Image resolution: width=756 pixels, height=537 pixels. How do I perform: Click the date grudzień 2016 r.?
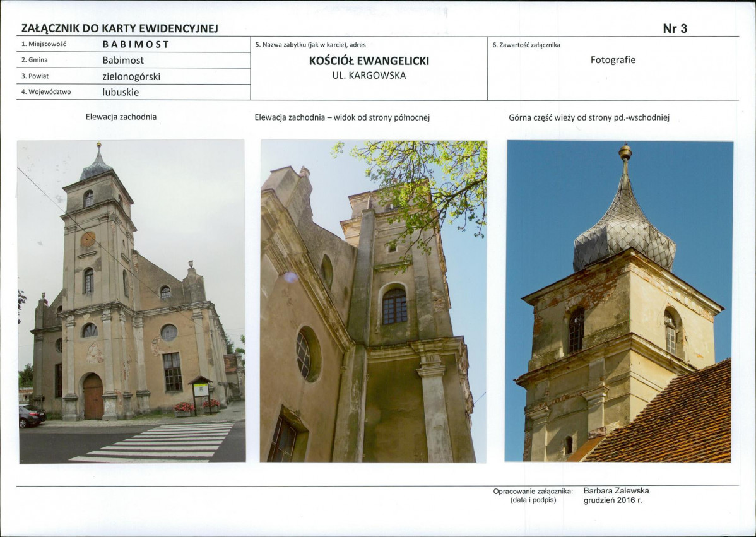(613, 500)
